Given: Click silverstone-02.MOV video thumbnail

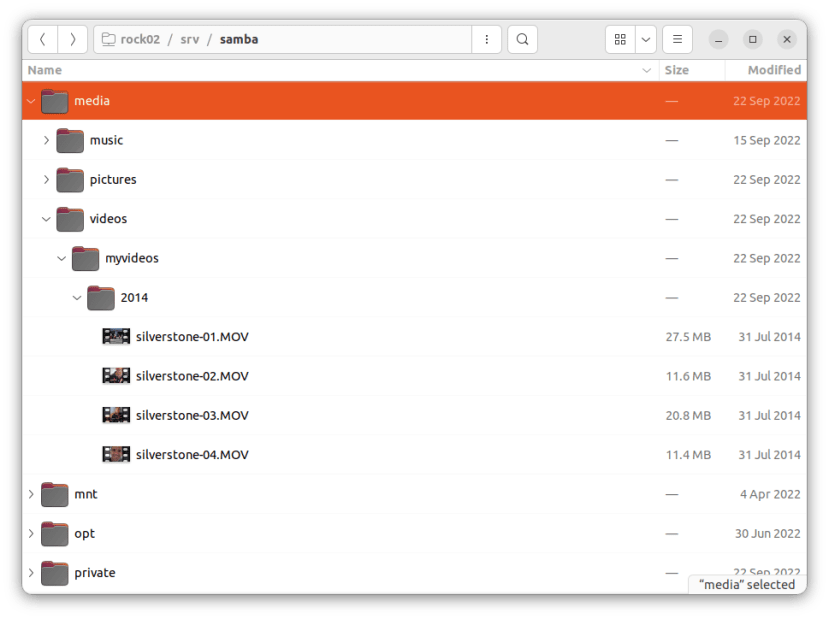Looking at the screenshot, I should [116, 376].
